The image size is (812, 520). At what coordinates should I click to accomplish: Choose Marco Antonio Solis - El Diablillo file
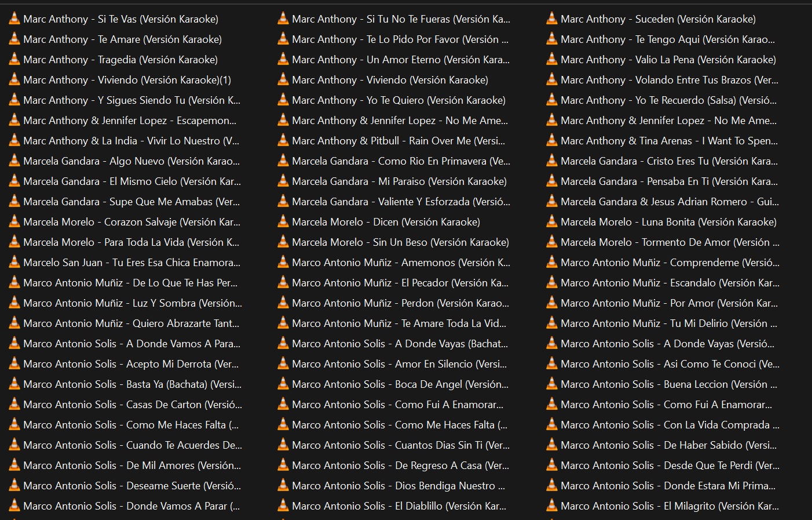click(x=398, y=506)
